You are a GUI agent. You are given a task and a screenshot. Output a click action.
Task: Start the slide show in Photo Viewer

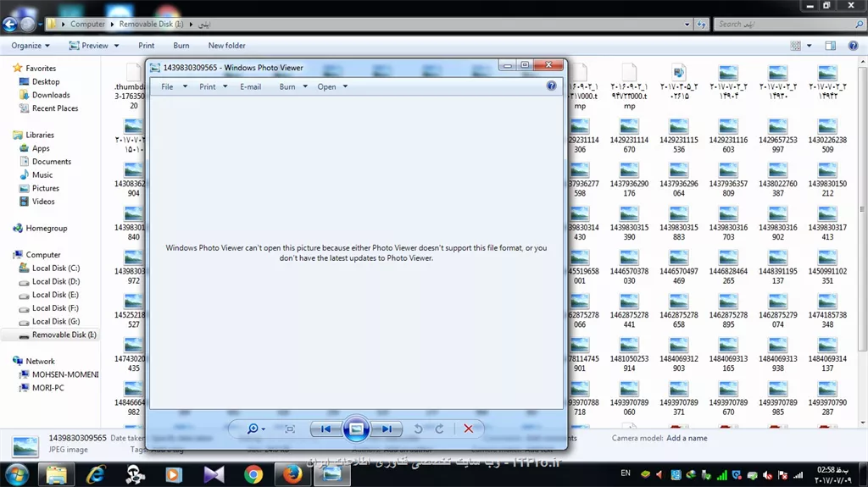tap(356, 429)
